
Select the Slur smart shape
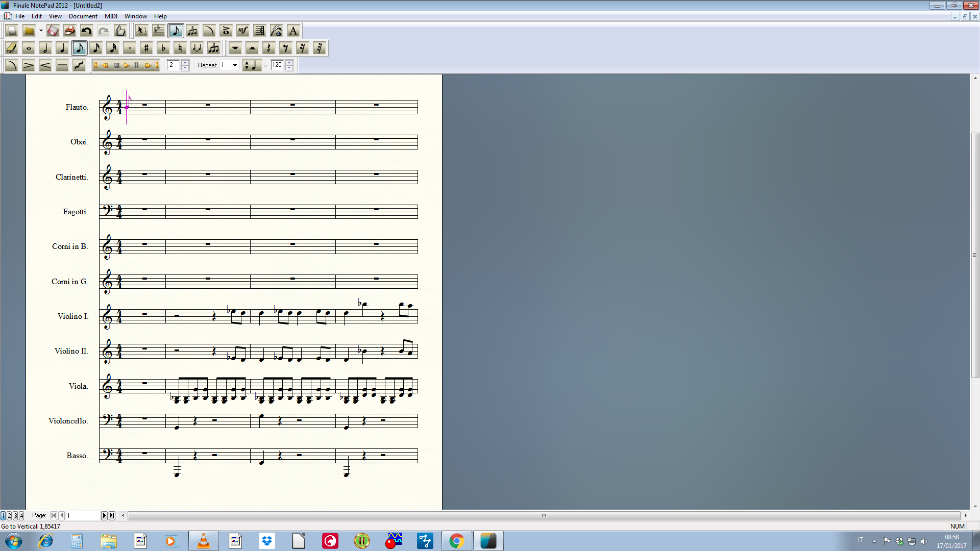(12, 65)
